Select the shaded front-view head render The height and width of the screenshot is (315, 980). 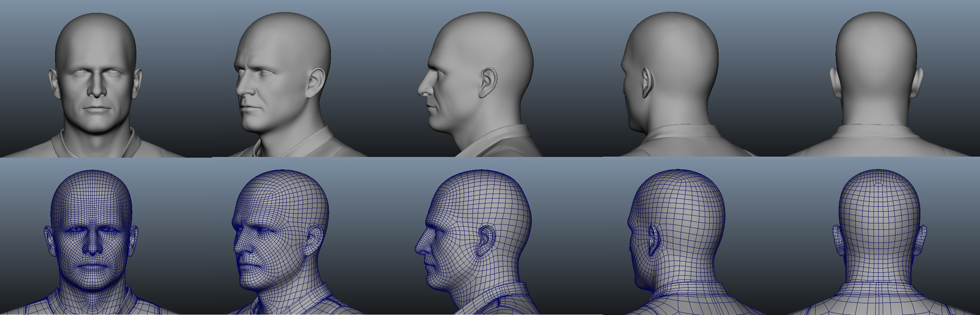pyautogui.click(x=95, y=85)
